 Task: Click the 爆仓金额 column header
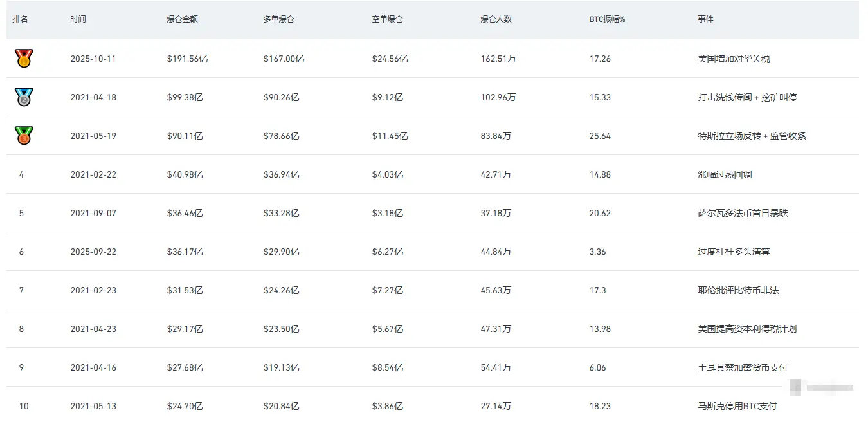182,19
